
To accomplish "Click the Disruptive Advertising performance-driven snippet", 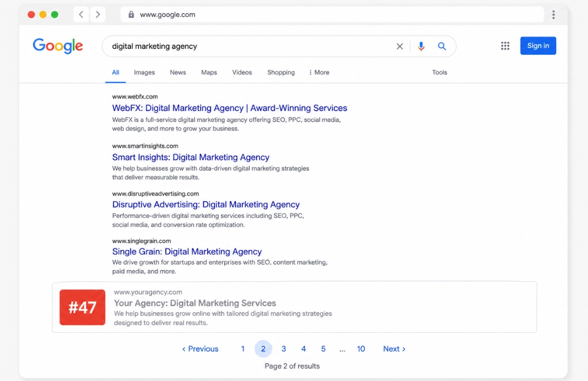I will click(x=208, y=220).
